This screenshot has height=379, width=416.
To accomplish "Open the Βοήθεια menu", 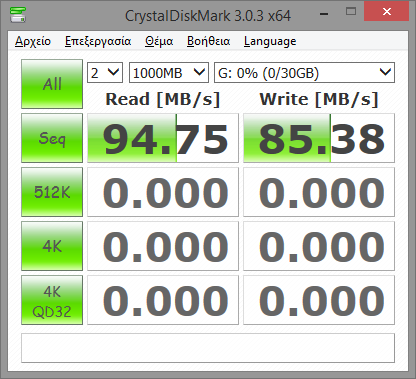I will click(208, 41).
